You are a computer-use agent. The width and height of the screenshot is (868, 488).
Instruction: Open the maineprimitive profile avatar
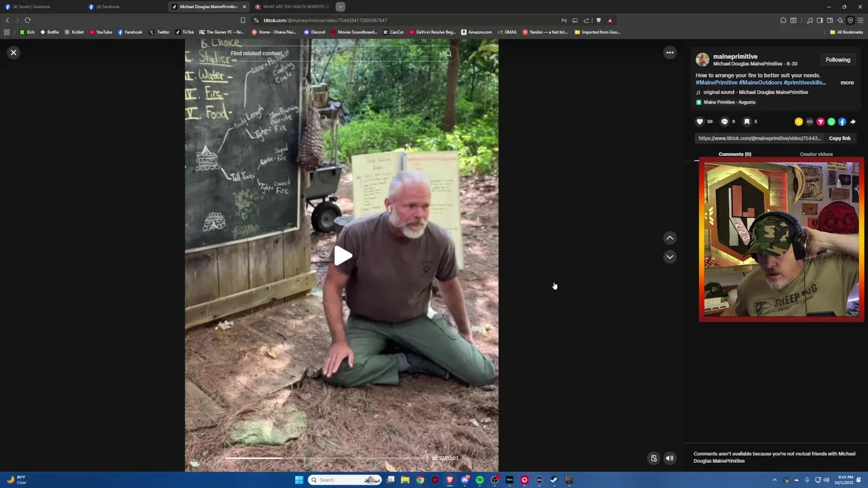point(703,60)
